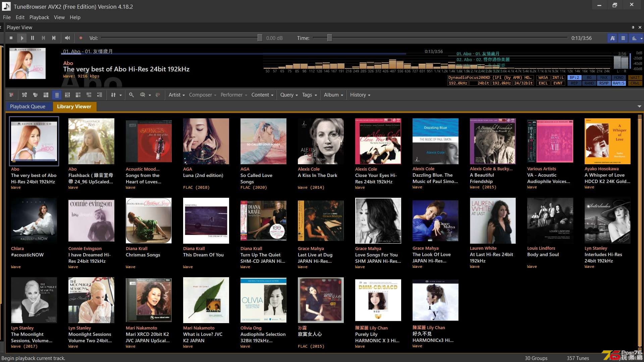Click the sort order arrows icon

coord(113,95)
